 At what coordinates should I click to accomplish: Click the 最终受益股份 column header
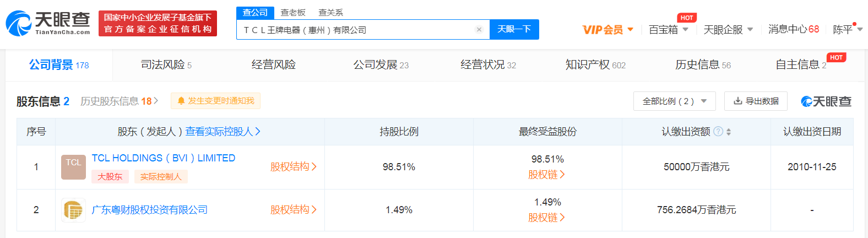(547, 132)
